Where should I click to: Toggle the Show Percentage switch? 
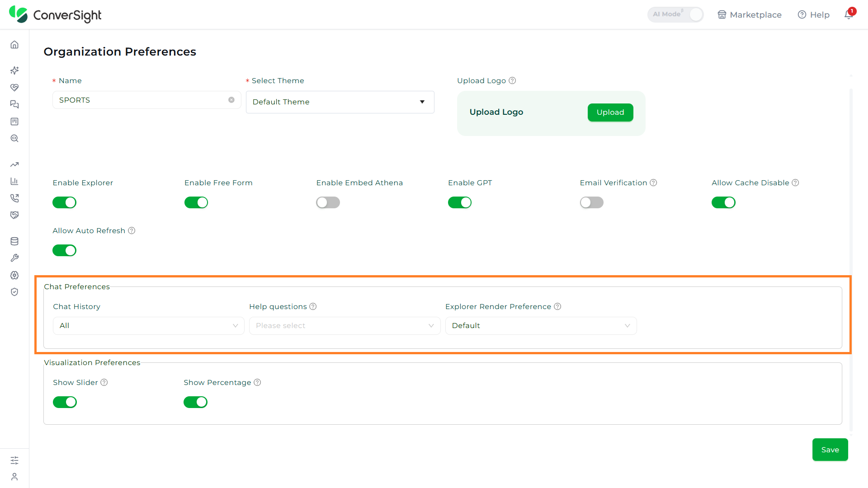(195, 402)
